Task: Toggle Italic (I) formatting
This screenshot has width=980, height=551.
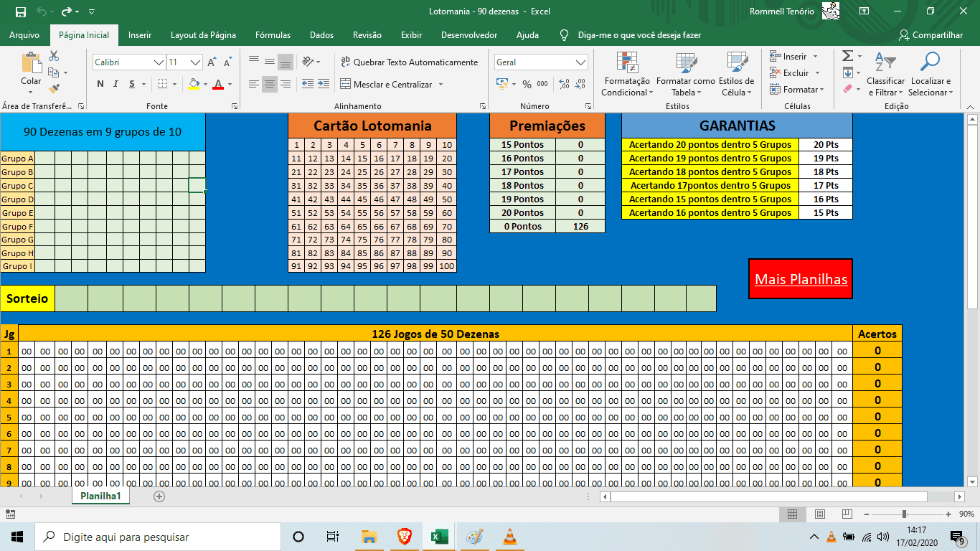Action: coord(116,84)
